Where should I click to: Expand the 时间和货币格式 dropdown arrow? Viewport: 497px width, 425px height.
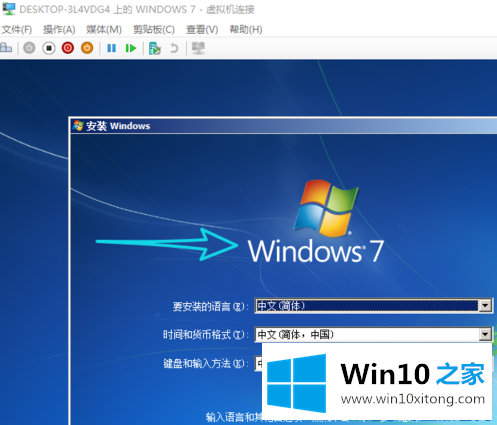pos(485,334)
